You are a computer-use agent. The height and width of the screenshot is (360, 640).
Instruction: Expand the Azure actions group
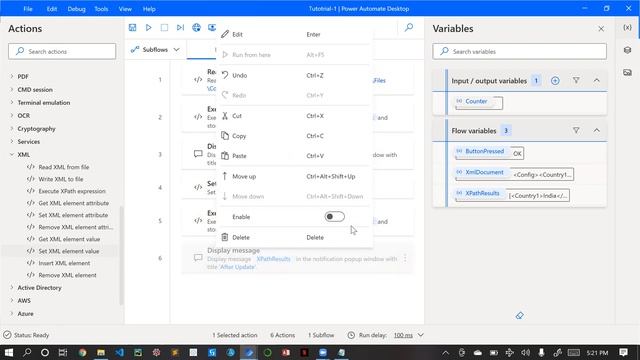[x=12, y=313]
